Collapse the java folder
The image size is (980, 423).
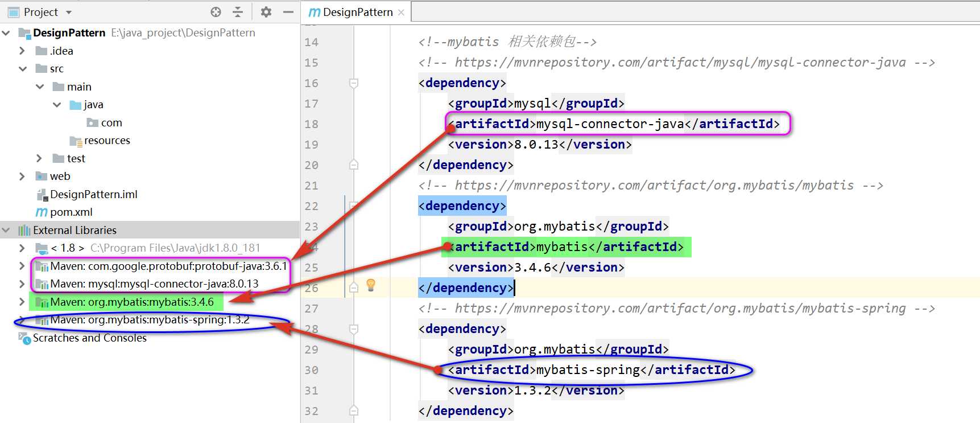tap(57, 105)
